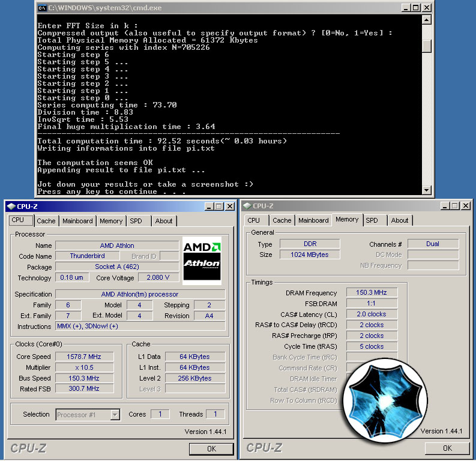Image resolution: width=476 pixels, height=461 pixels.
Task: Open Memory tab in left CPU-Z window
Action: coord(111,221)
